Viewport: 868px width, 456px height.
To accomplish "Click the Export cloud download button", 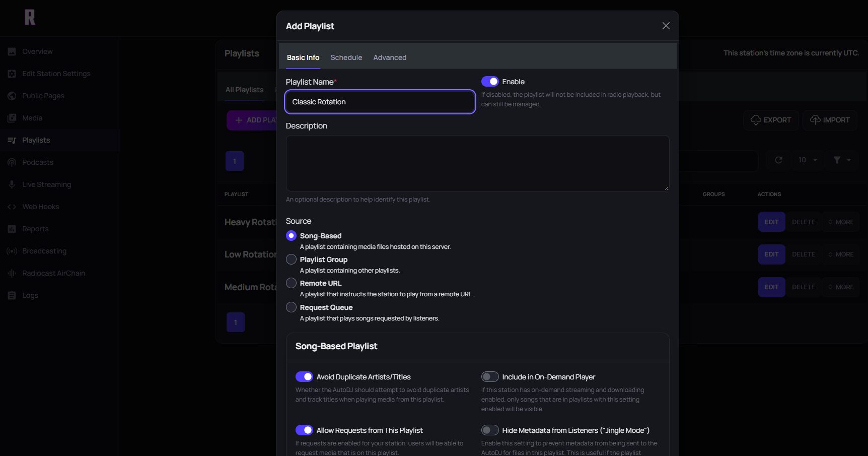I will (771, 120).
